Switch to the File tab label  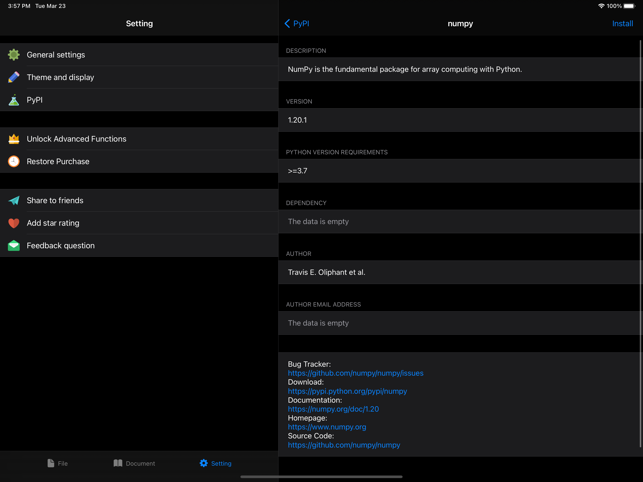point(63,464)
